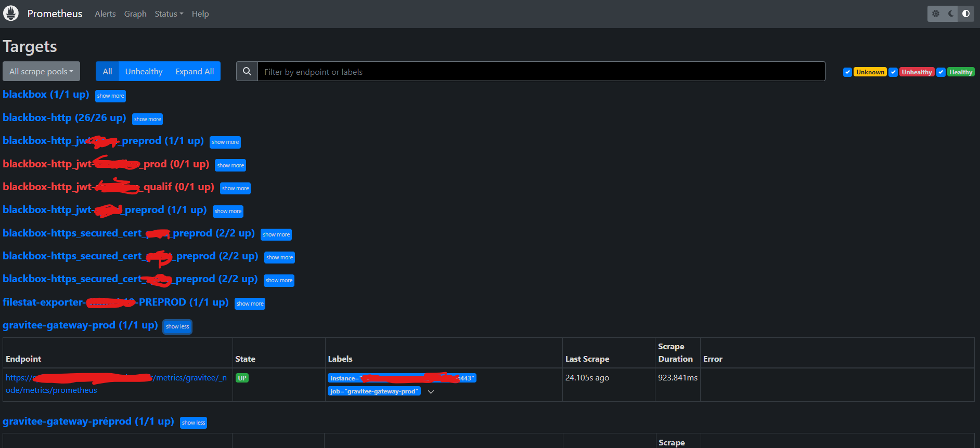Image resolution: width=980 pixels, height=448 pixels.
Task: Click the job="gravitee-gateway-prod" label badge
Action: [x=374, y=391]
